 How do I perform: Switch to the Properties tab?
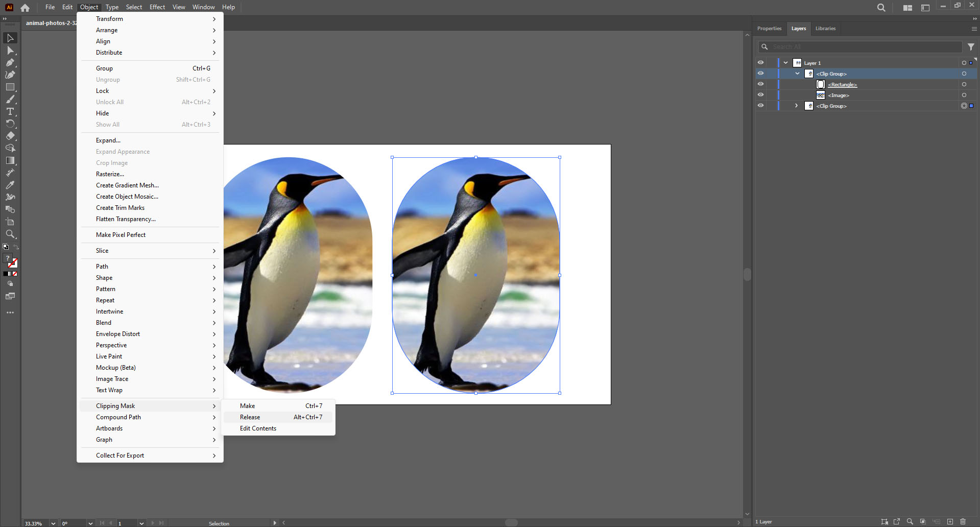769,29
